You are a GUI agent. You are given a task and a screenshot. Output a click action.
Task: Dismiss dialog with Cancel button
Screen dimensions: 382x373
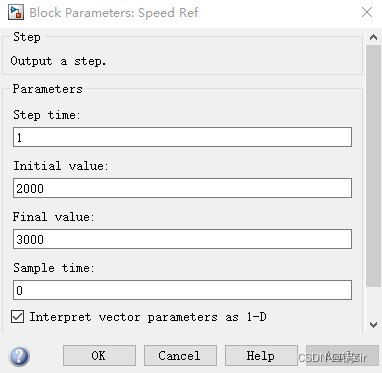pyautogui.click(x=180, y=356)
